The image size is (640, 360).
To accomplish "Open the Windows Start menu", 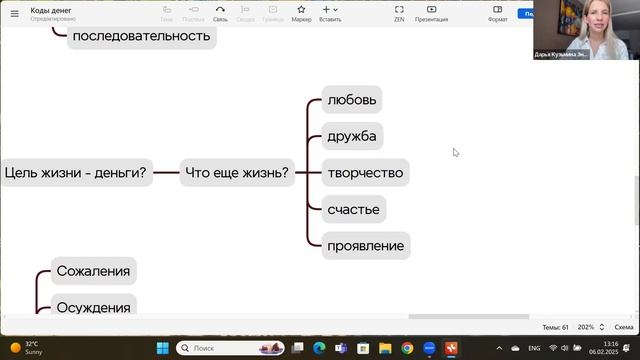I will [x=162, y=348].
